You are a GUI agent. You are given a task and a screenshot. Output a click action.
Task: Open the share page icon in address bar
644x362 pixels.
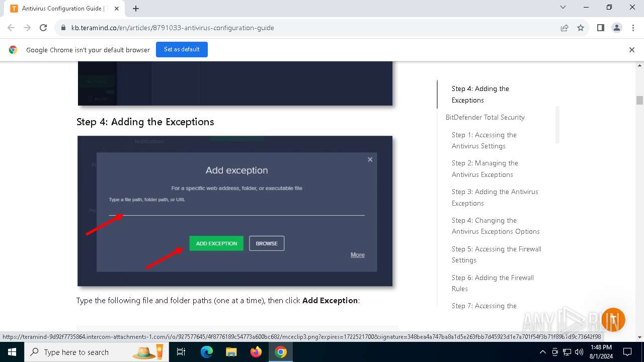click(x=565, y=28)
